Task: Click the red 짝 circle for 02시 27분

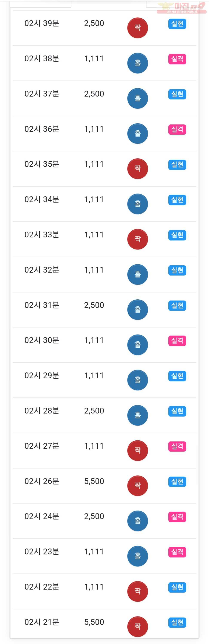Action: point(138,450)
